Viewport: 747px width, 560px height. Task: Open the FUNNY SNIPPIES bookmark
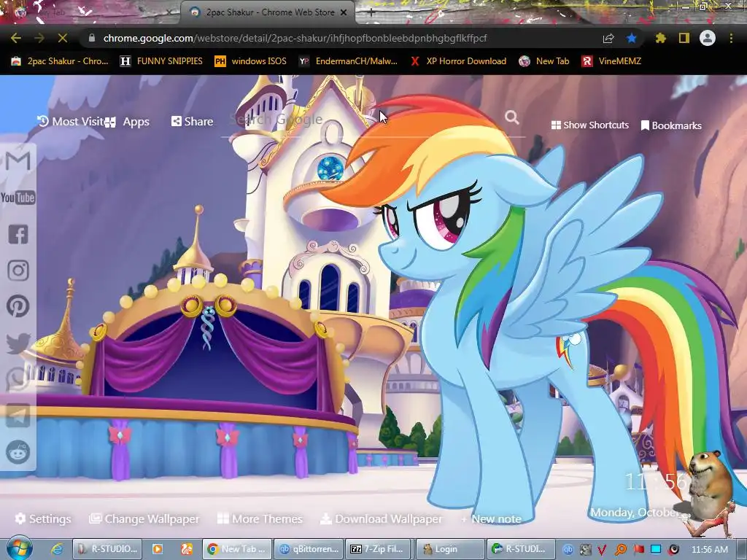point(161,61)
